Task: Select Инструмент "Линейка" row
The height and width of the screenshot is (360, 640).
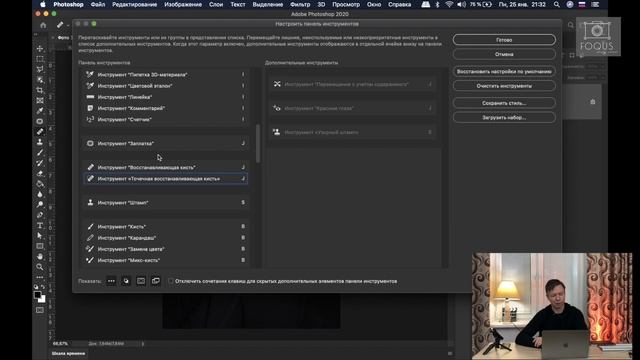Action: (x=165, y=97)
